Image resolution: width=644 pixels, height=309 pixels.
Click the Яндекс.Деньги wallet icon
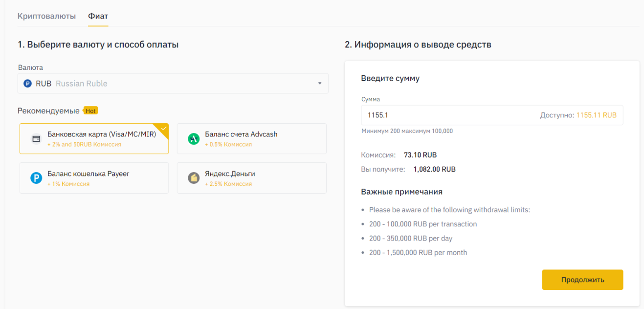(x=194, y=178)
